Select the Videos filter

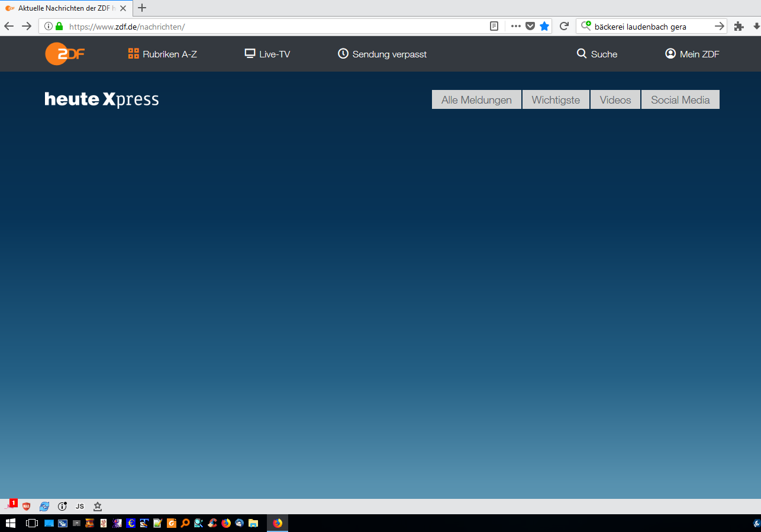coord(615,99)
